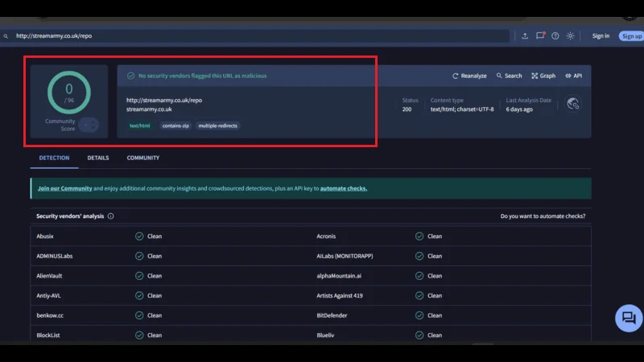Click the '6 days ago' analysis date
644x362 pixels.
coord(519,109)
